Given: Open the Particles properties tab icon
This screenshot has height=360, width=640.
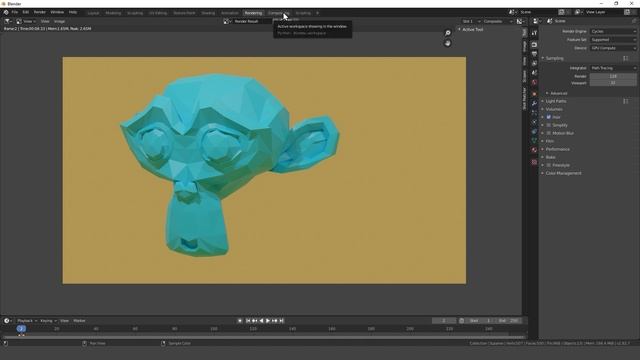Looking at the screenshot, I should coord(534,113).
